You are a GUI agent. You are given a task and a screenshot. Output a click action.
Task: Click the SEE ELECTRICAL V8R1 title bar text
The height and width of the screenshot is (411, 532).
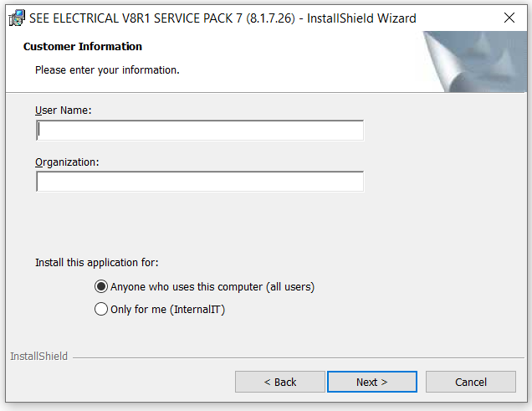pos(223,18)
